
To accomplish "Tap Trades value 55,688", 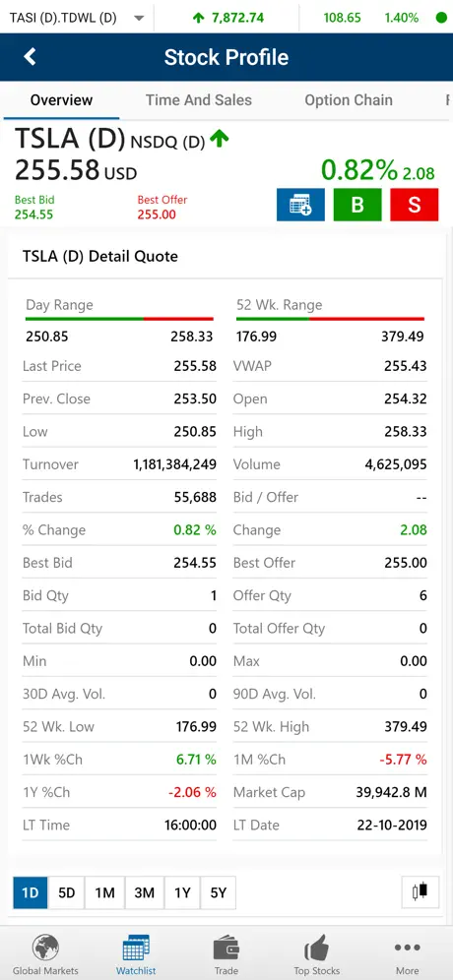I will [x=195, y=498].
